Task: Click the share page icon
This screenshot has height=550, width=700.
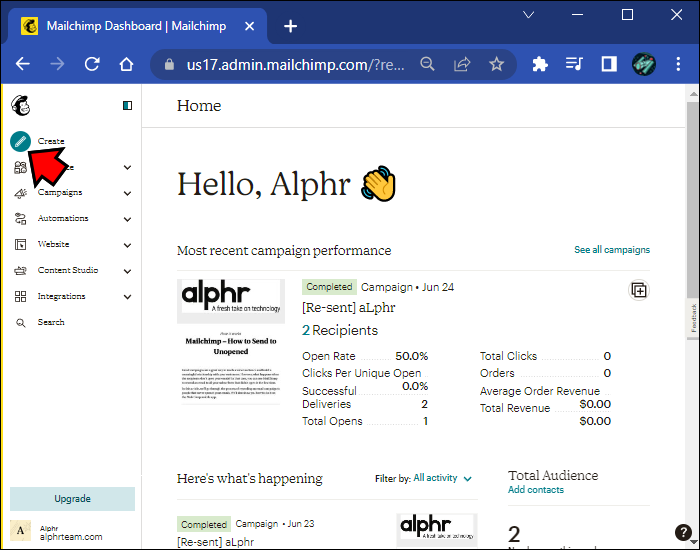Action: 462,64
